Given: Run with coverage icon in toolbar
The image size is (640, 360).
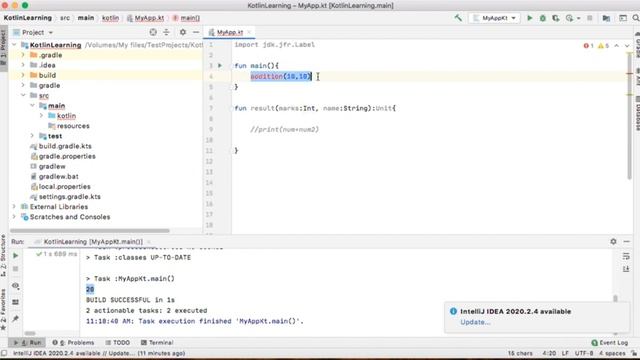Looking at the screenshot, I should click(x=556, y=18).
